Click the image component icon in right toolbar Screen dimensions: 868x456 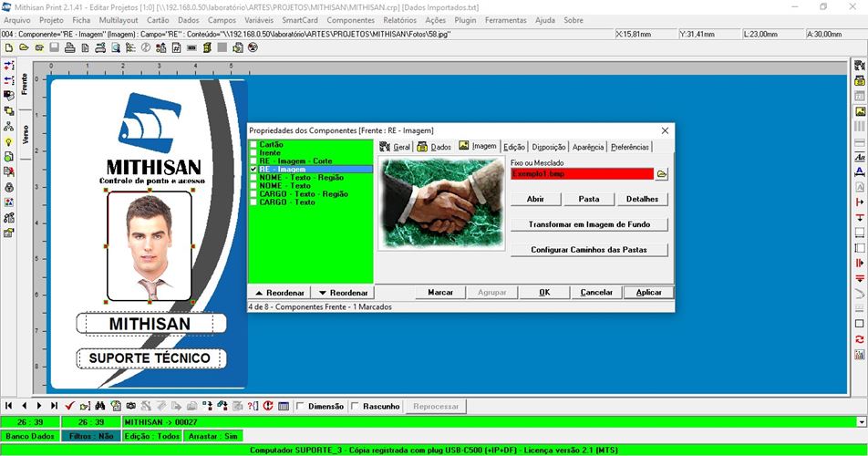pyautogui.click(x=860, y=111)
